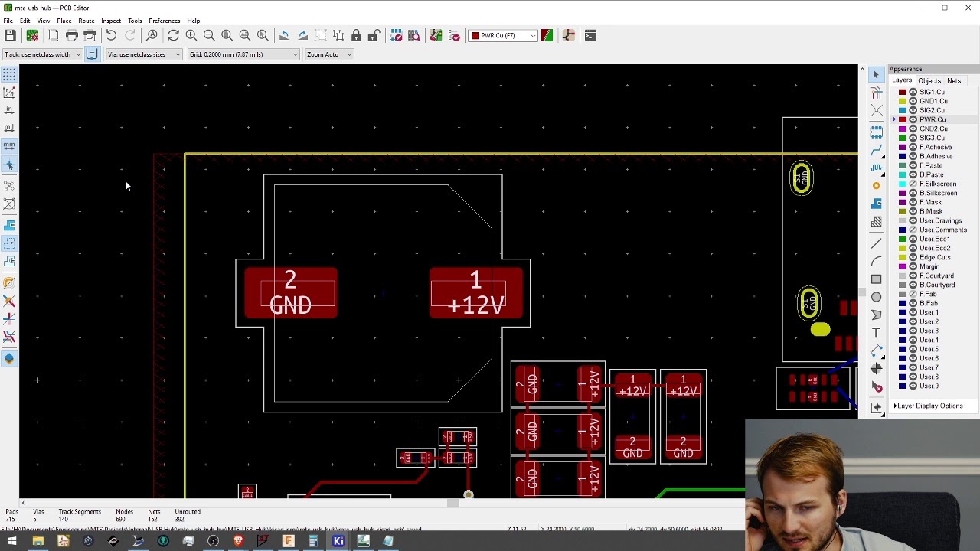Open the Footprint Library Browser
The width and height of the screenshot is (980, 551).
tap(413, 35)
